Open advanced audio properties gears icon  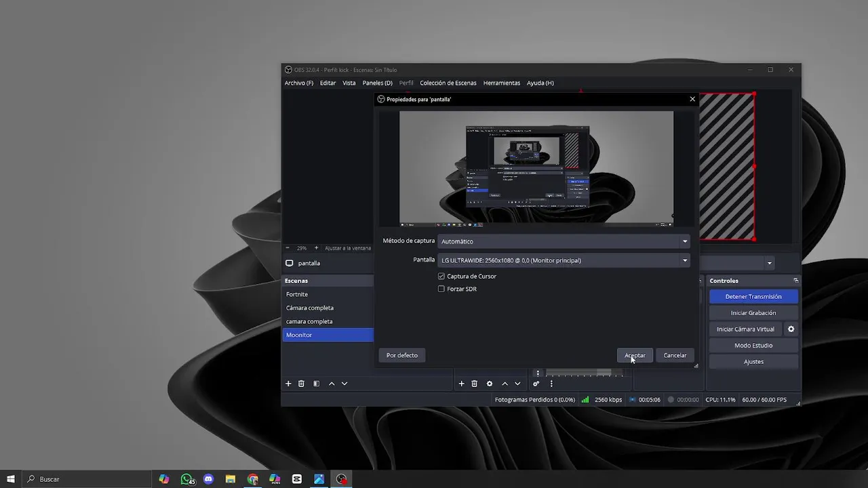point(536,384)
